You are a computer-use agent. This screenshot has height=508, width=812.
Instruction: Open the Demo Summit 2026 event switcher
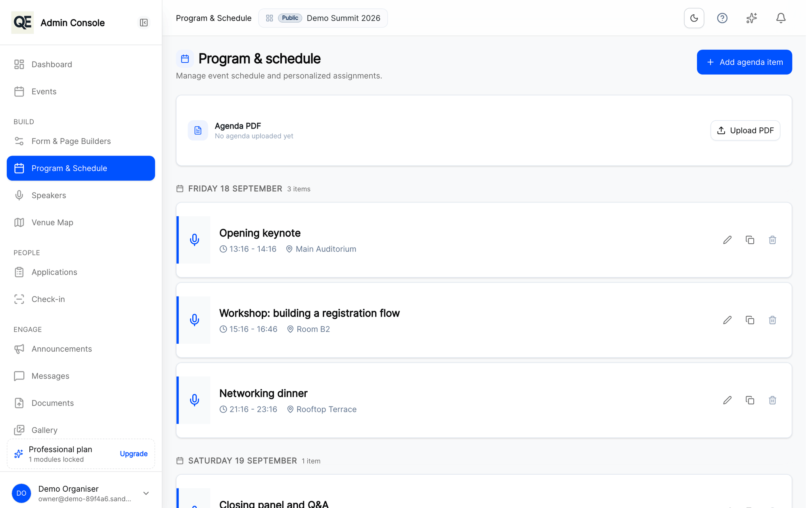[323, 18]
